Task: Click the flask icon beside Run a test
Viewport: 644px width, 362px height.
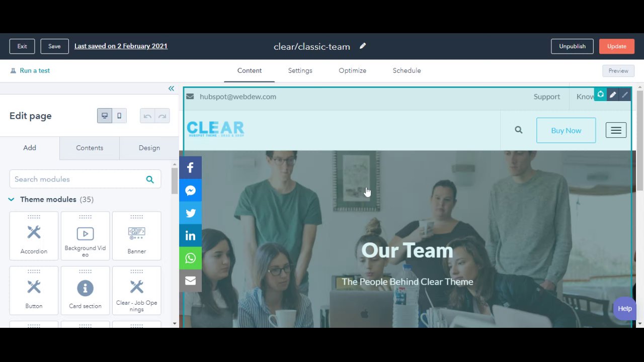Action: 13,71
